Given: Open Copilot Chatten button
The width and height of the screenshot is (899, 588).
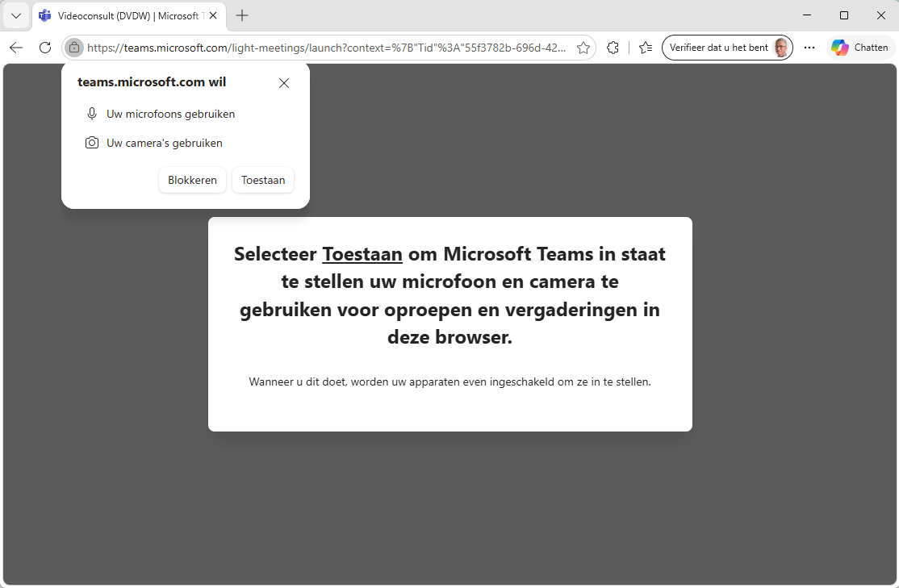Looking at the screenshot, I should 860,48.
